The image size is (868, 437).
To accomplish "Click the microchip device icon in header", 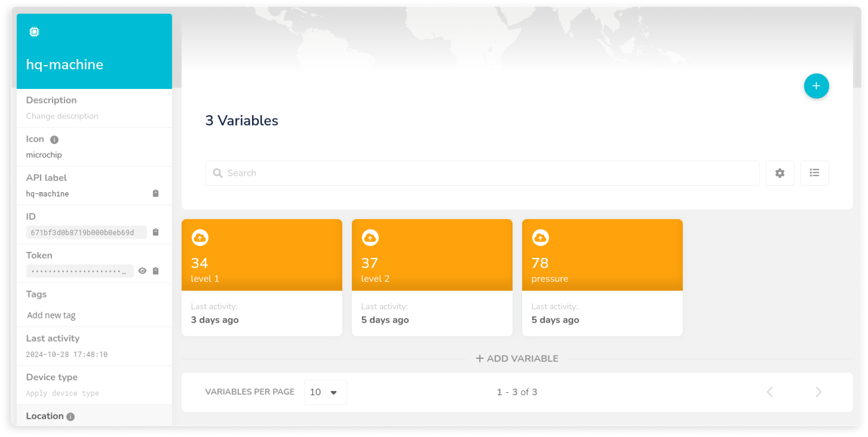I will [34, 32].
